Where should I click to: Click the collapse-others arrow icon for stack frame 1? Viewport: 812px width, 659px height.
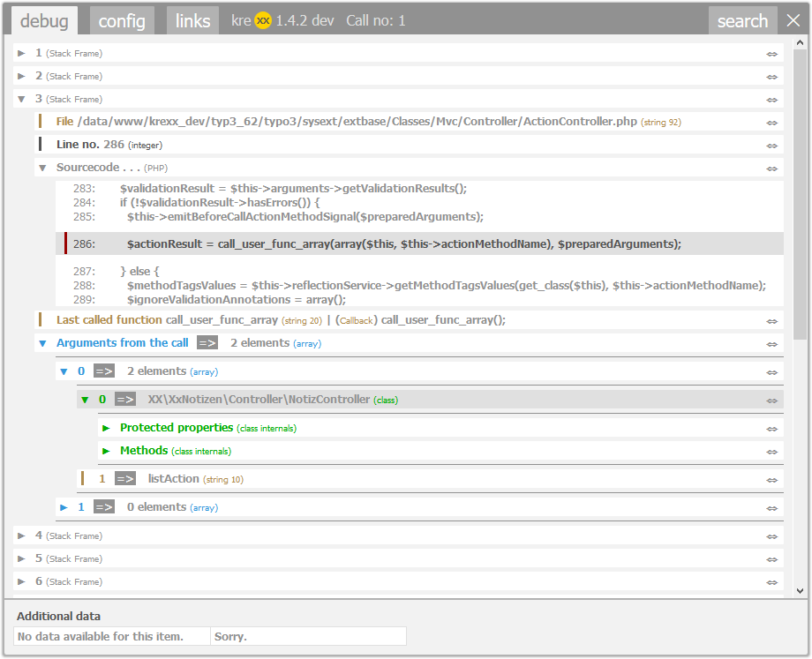(x=772, y=54)
